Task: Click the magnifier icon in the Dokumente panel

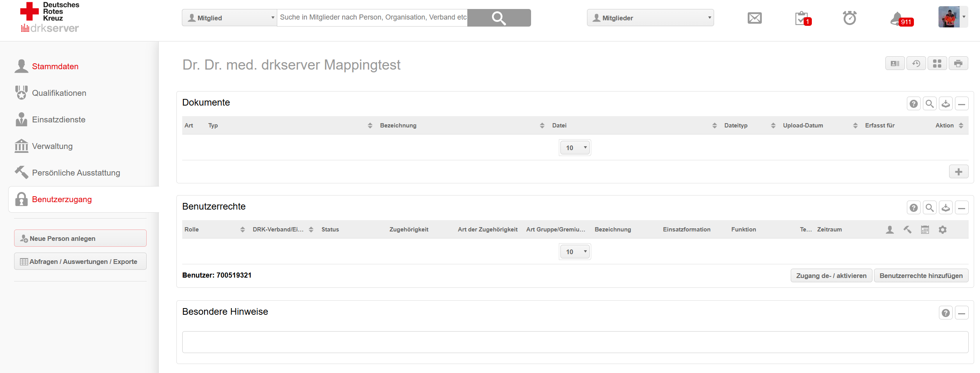Action: [x=930, y=104]
